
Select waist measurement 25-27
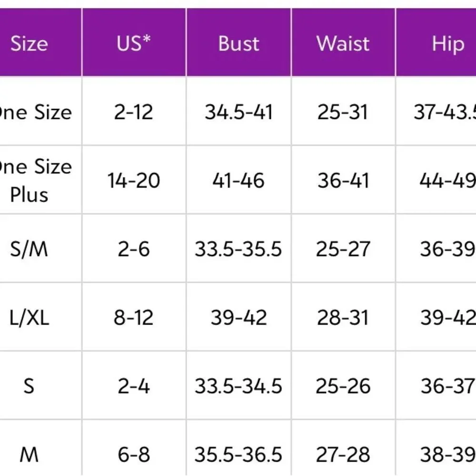(343, 249)
